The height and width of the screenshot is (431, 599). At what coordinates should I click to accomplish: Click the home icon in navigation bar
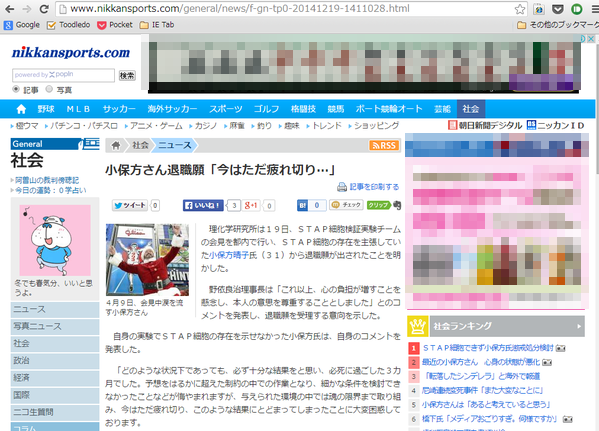21,109
